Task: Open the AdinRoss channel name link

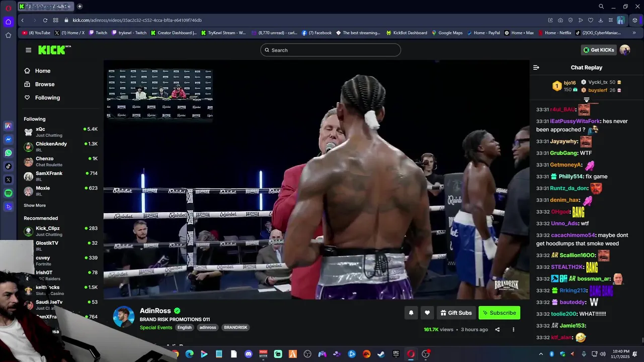Action: [x=155, y=311]
